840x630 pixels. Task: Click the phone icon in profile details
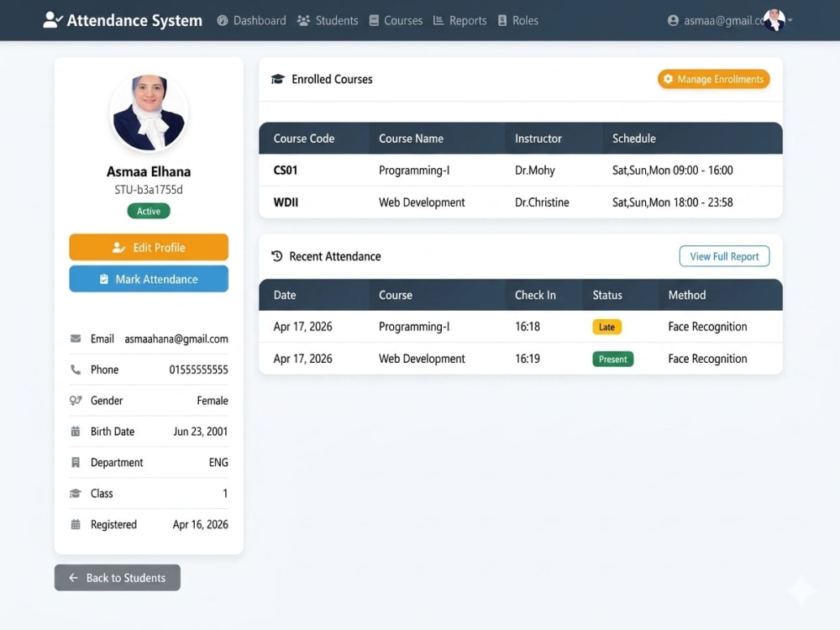click(x=76, y=370)
